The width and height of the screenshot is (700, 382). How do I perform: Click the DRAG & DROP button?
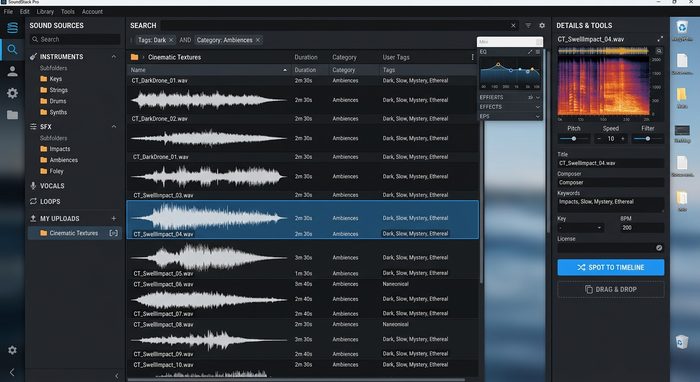click(611, 290)
